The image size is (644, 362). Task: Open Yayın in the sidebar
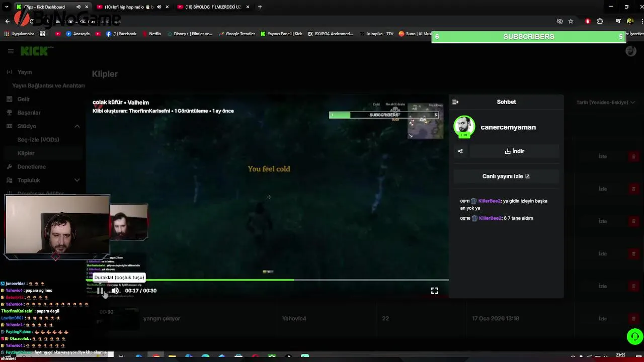click(25, 72)
